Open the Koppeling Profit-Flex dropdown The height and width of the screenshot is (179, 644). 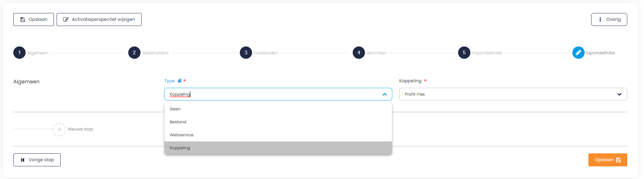coord(513,94)
